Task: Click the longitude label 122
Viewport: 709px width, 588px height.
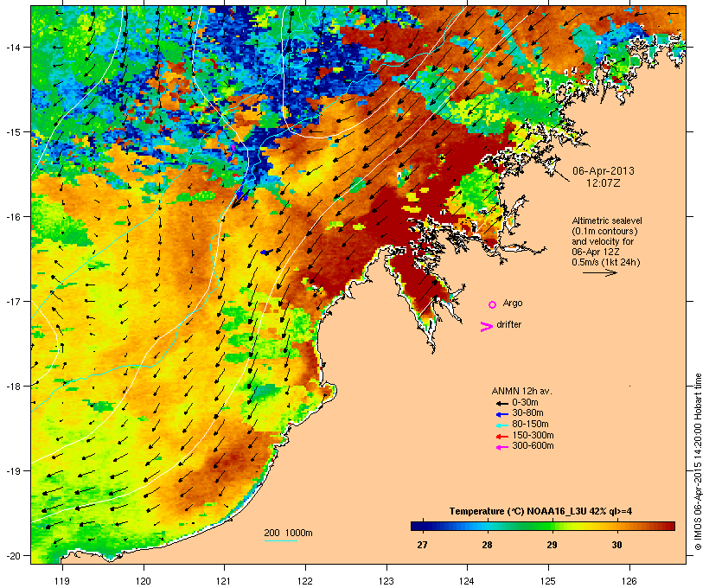Action: tap(305, 581)
